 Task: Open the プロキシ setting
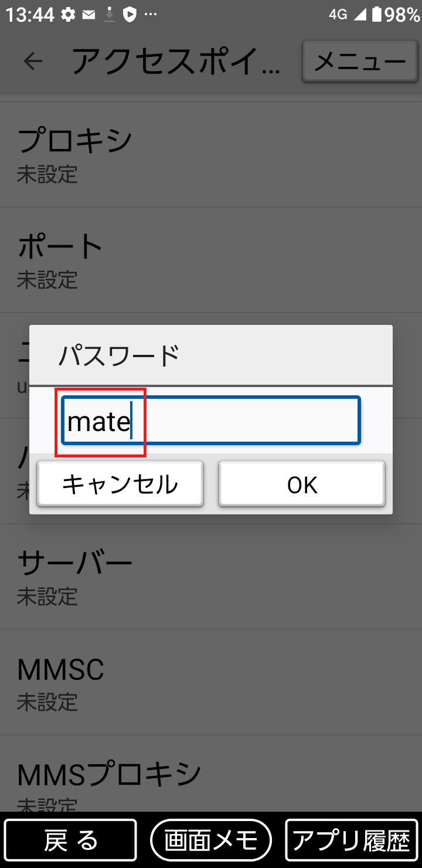[211, 152]
